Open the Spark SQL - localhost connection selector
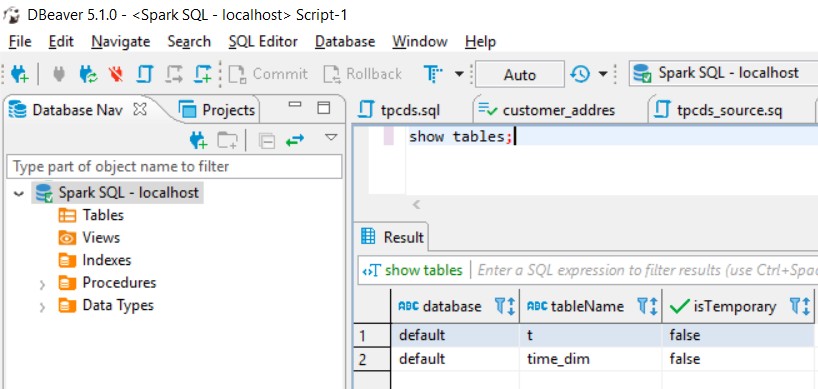Image resolution: width=818 pixels, height=389 pixels. [x=723, y=74]
